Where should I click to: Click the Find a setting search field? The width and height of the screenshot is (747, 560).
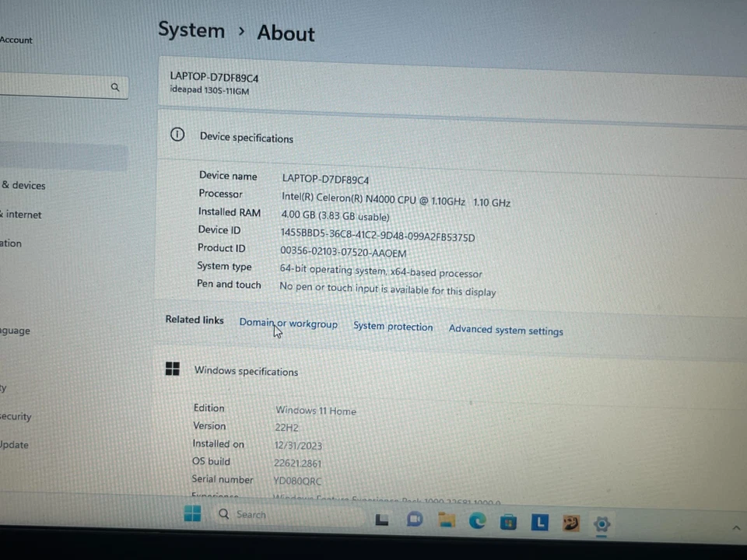[x=64, y=86]
